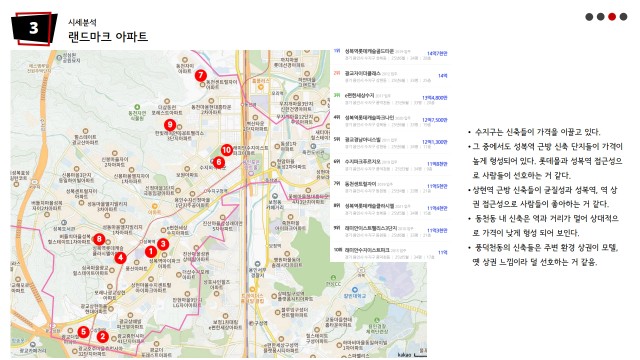Open rank 7 listing 동천센트럴자이
This screenshot has height=360, width=640.
360,184
